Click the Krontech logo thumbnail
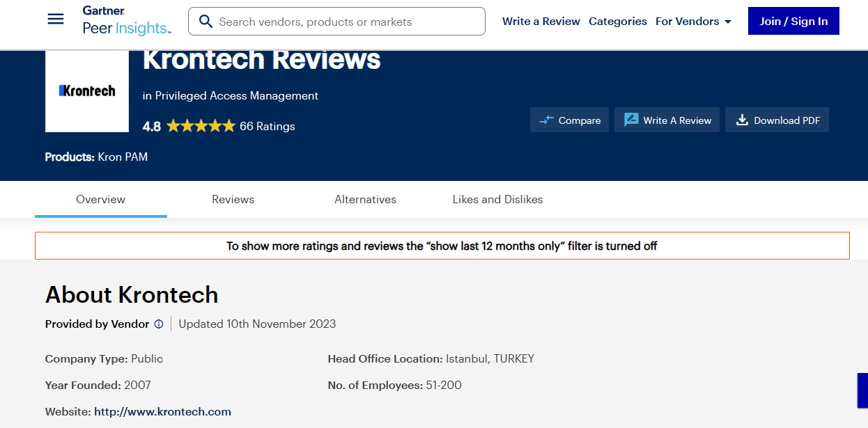This screenshot has height=428, width=868. [87, 90]
